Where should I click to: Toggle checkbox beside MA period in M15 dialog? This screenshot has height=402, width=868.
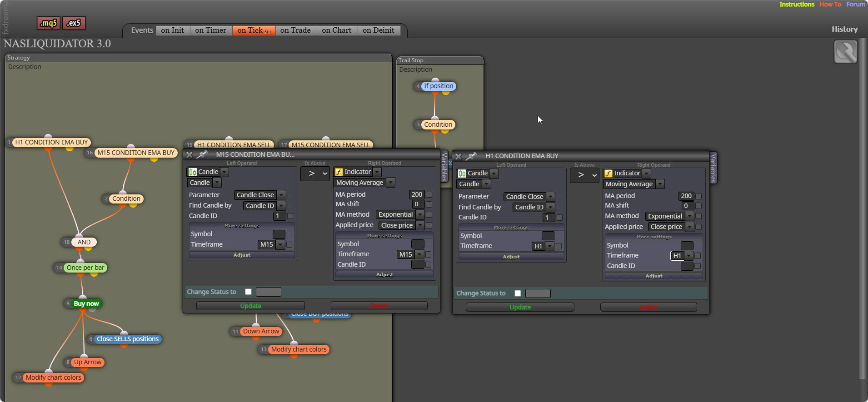tap(429, 194)
